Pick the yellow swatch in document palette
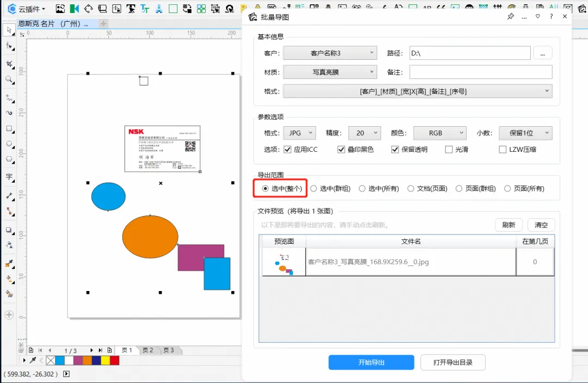Viewport: 588px width, 383px height. 106,361
